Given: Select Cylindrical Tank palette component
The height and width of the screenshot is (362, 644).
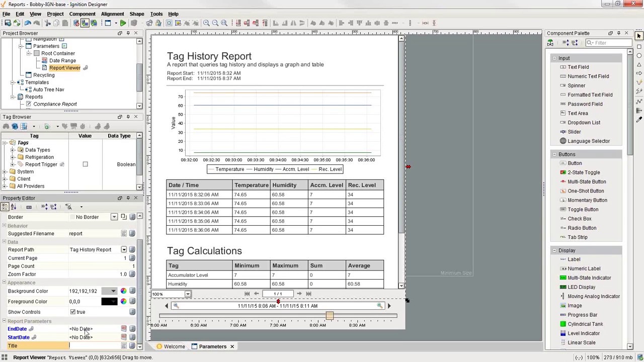Looking at the screenshot, I should click(585, 324).
